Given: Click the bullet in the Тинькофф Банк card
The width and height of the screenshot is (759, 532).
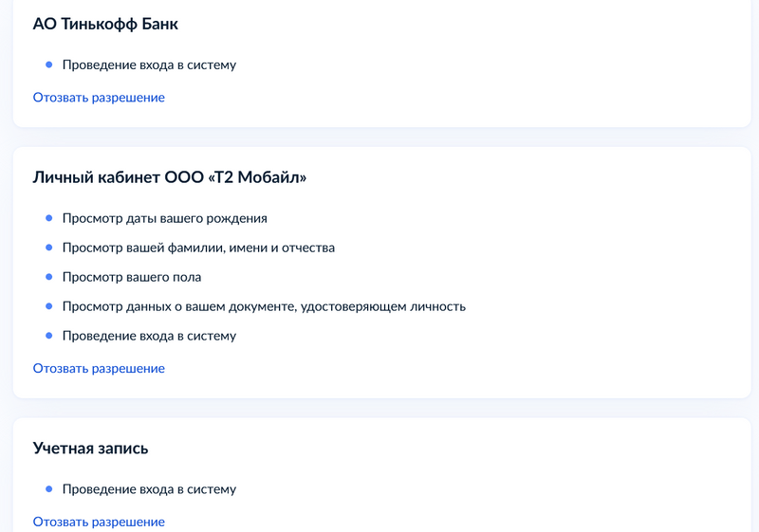Looking at the screenshot, I should click(48, 65).
